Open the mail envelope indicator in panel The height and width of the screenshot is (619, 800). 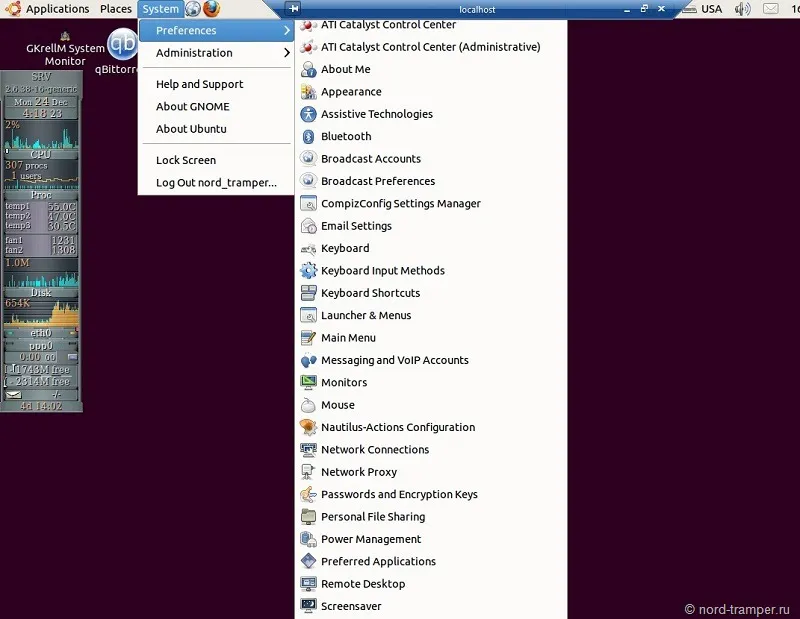coord(770,9)
